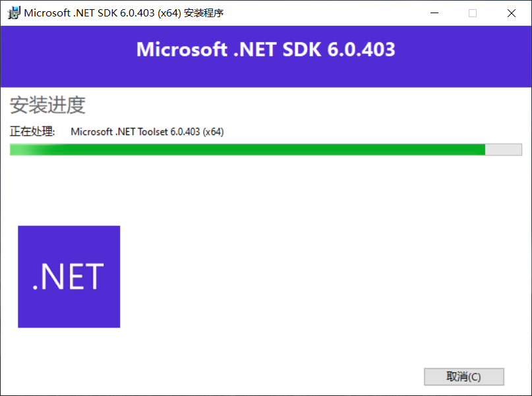Click the faded light-green start of progress bar
Screen dimensions: 532x396
tap(32, 150)
